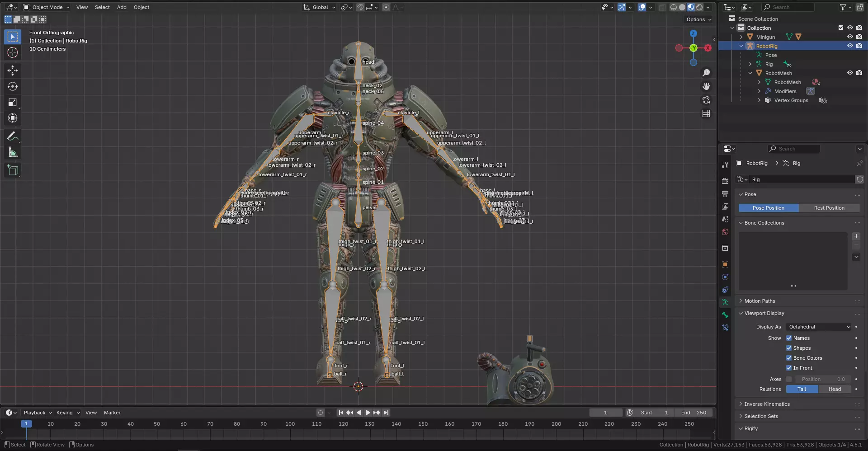Screen dimensions: 868x451
Task: Click the Axes Position slider
Action: pyautogui.click(x=823, y=379)
